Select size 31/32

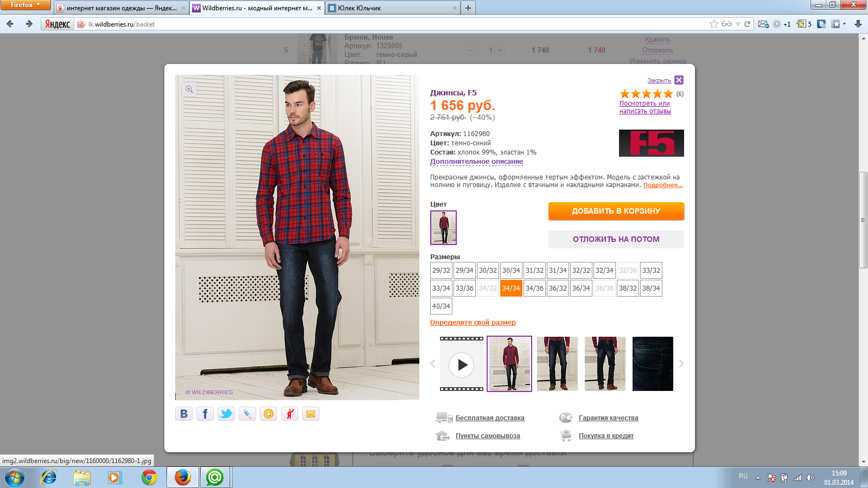coord(534,271)
